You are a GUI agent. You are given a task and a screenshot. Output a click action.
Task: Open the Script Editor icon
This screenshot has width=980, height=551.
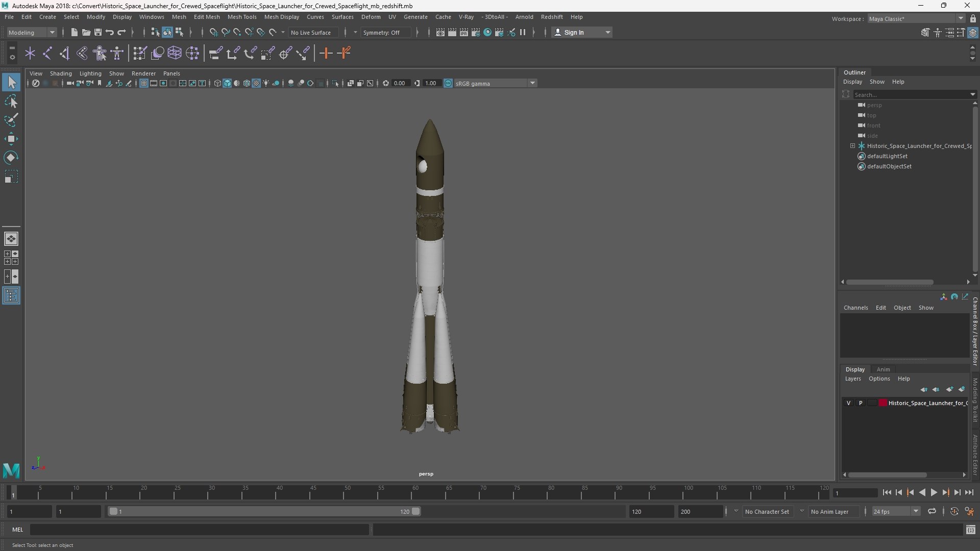971,530
